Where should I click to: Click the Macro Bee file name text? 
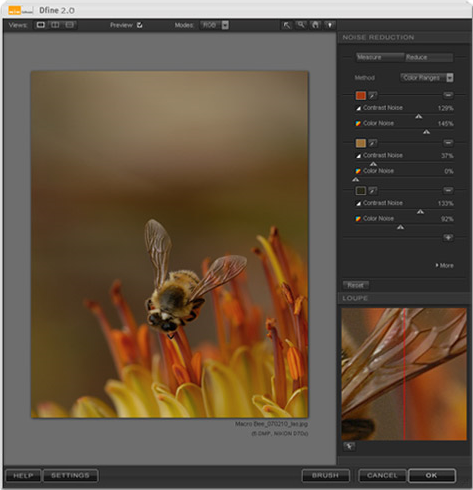point(271,424)
